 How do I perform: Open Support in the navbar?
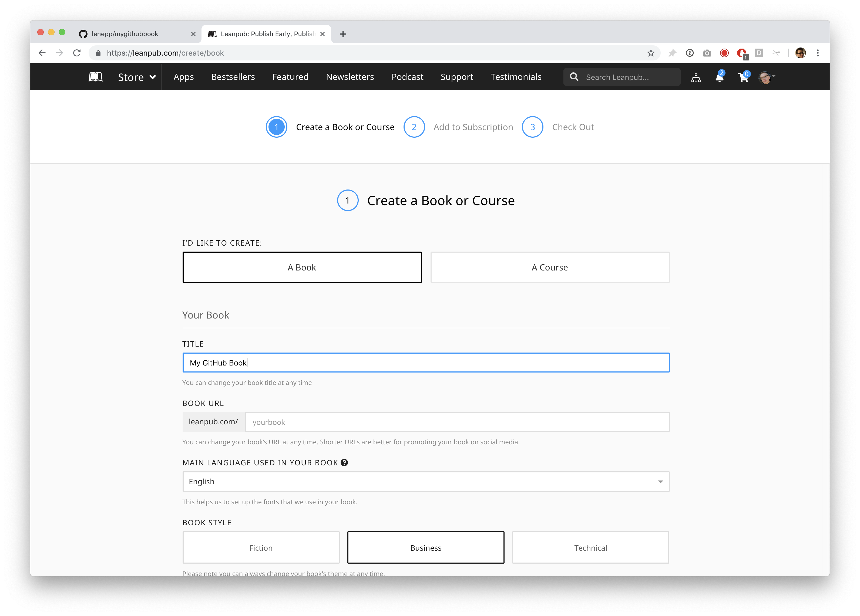(x=456, y=77)
